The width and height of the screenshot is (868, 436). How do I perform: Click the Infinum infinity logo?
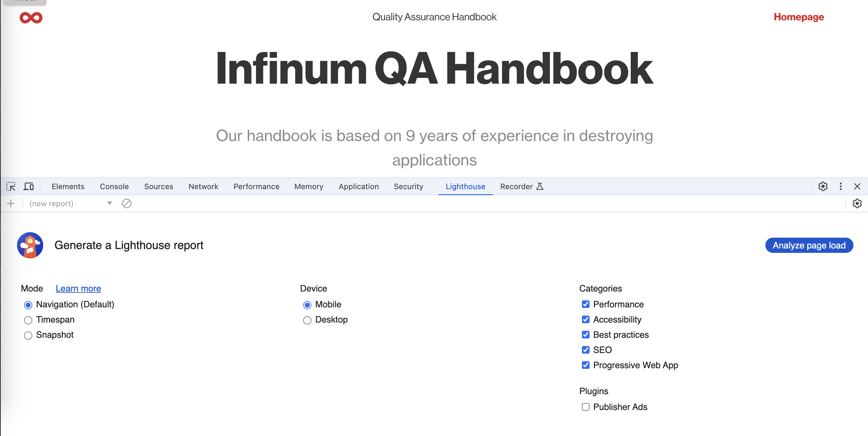pyautogui.click(x=31, y=17)
